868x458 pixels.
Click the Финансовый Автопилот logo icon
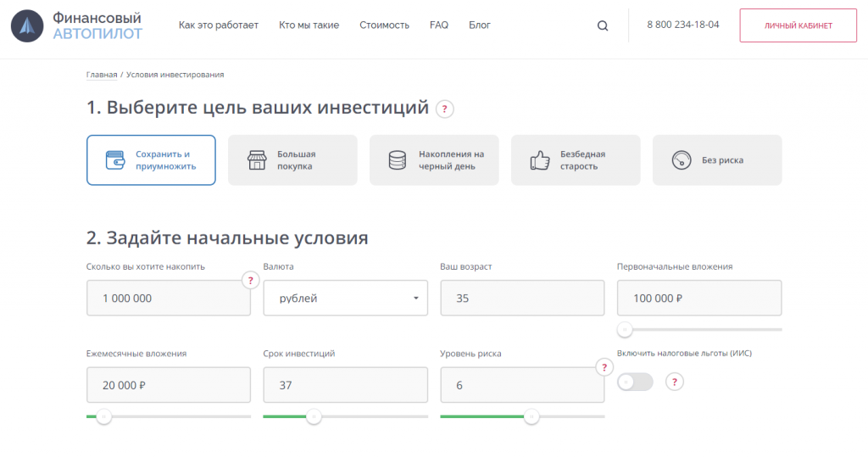27,26
